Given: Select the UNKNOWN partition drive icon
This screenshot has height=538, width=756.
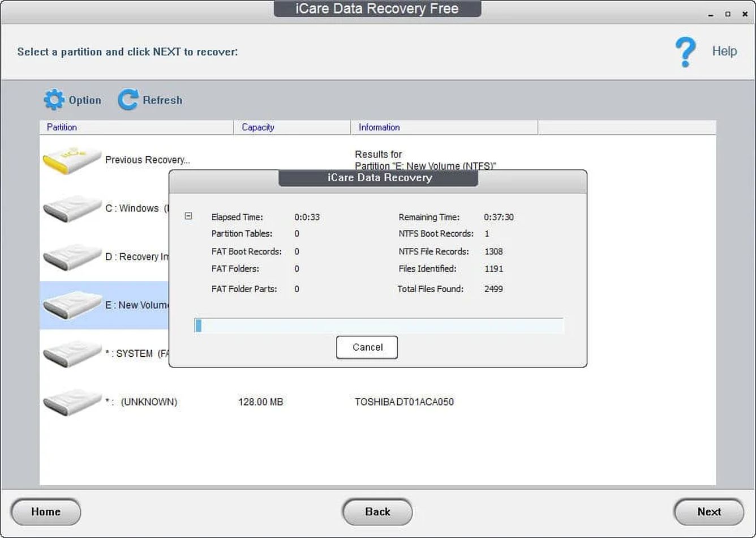Looking at the screenshot, I should click(72, 402).
